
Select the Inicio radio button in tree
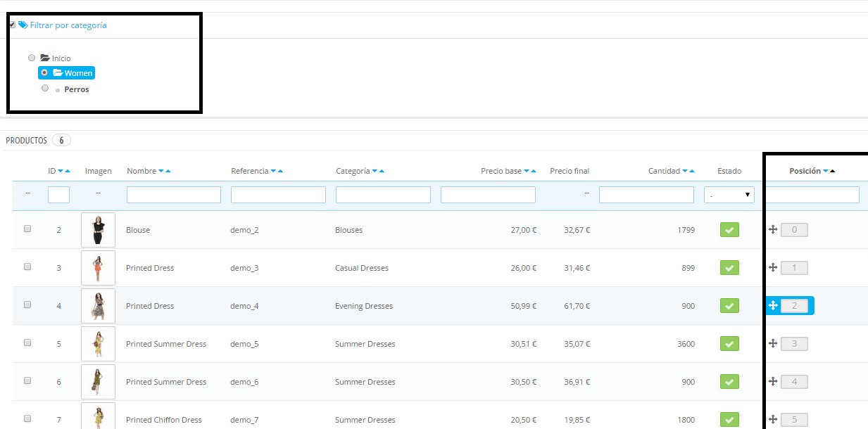click(32, 58)
